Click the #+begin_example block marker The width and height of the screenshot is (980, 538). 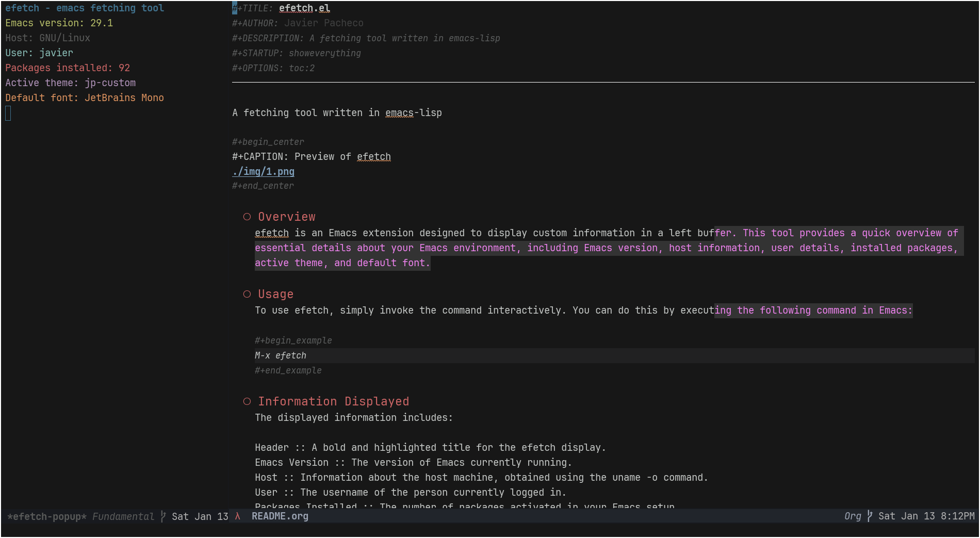(293, 340)
